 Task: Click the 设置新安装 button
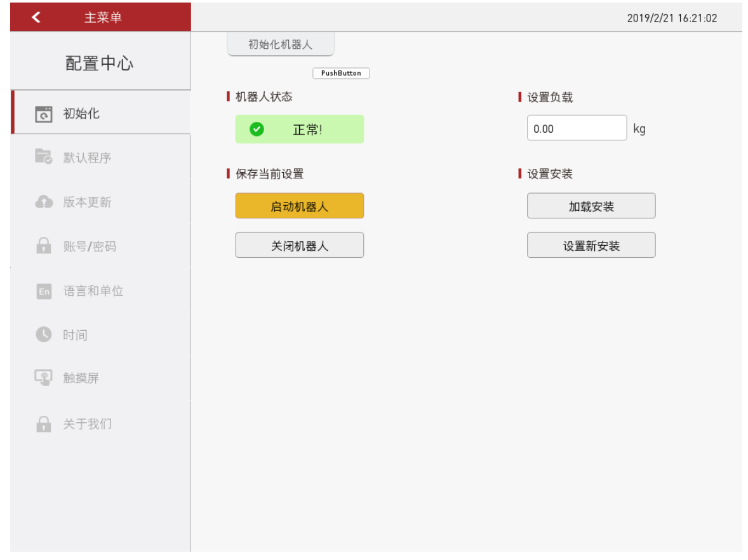pyautogui.click(x=591, y=245)
